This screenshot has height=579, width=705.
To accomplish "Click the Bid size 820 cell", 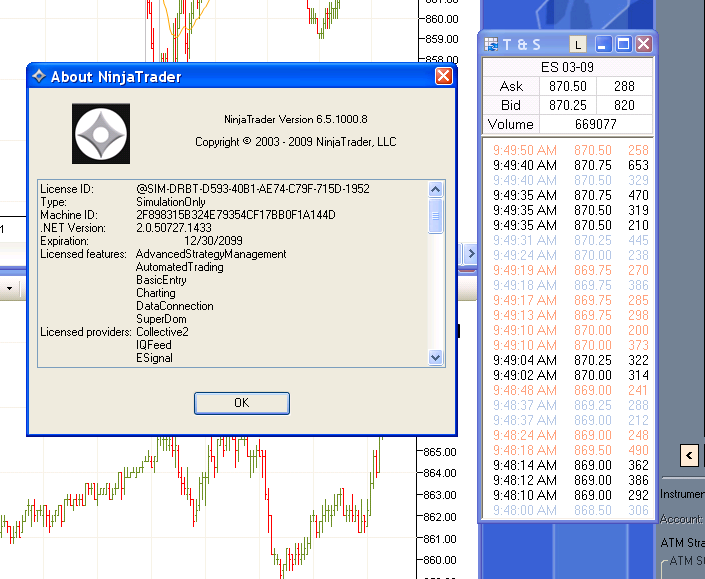I will [x=625, y=105].
